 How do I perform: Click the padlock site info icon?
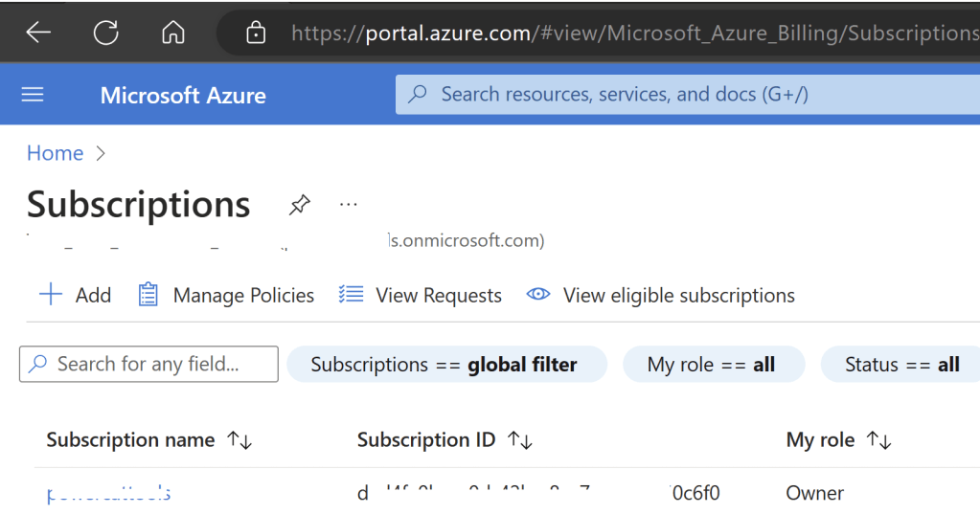(x=256, y=34)
